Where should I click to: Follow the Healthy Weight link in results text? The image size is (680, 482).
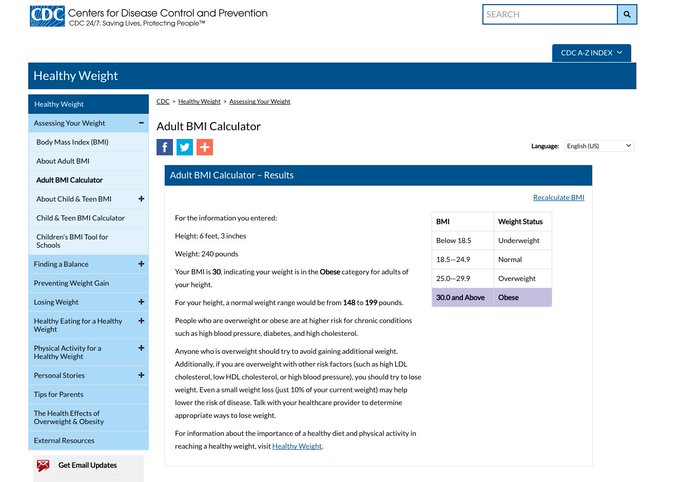click(x=297, y=446)
